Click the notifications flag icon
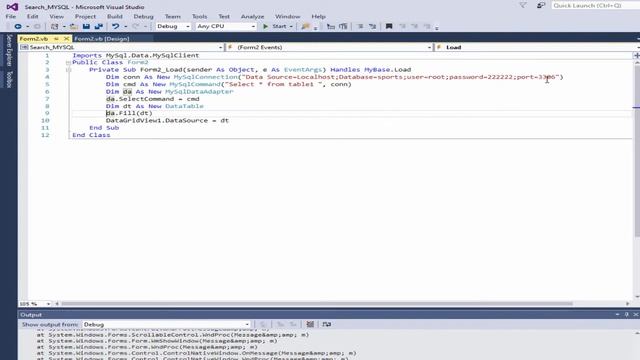Image resolution: width=640 pixels, height=360 pixels. (523, 5)
